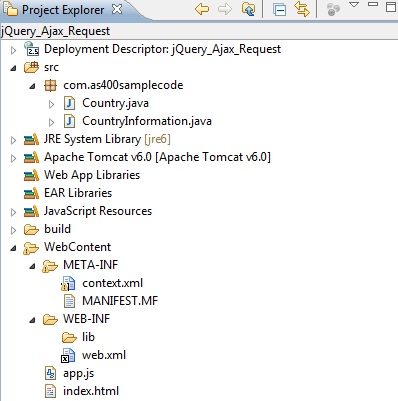The image size is (398, 401).
Task: Click the context.xml file icon
Action: (68, 284)
